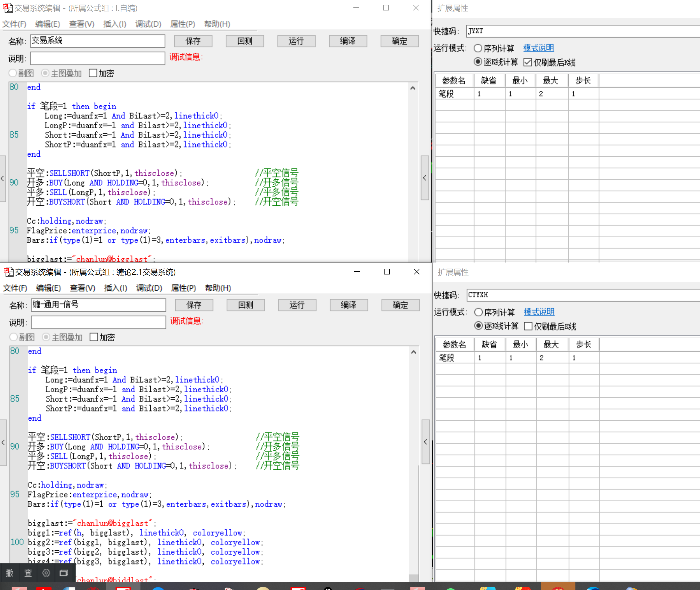Image resolution: width=700 pixels, height=590 pixels.
Task: Open the hexagon settings icon
Action: 46,573
